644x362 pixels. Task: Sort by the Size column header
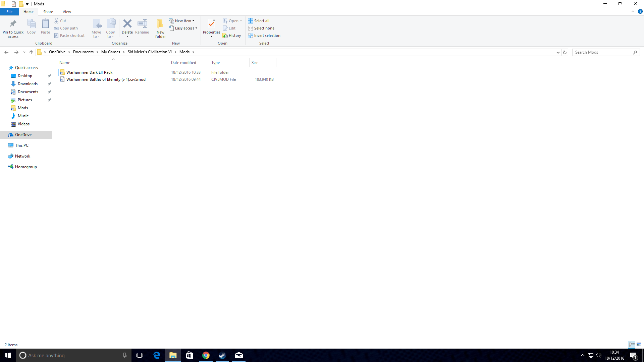pos(263,63)
